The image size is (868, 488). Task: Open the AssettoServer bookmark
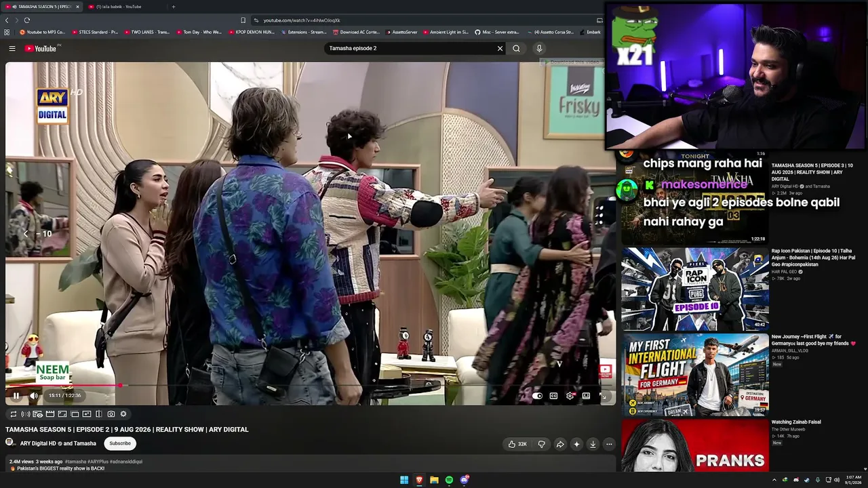(401, 32)
